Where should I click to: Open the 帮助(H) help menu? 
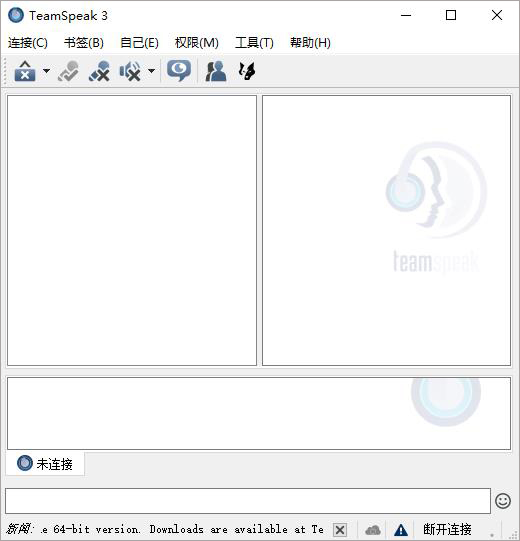pos(310,43)
